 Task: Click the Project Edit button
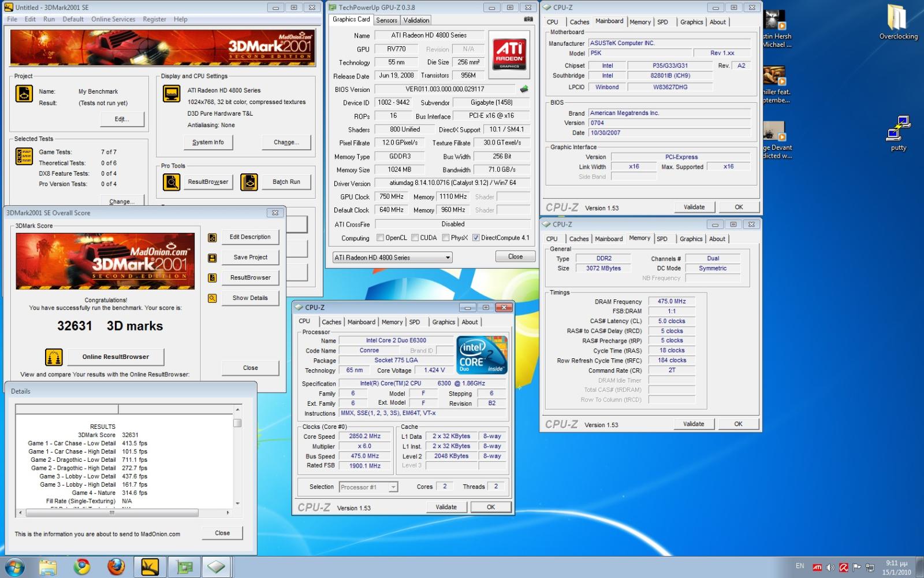click(x=122, y=119)
